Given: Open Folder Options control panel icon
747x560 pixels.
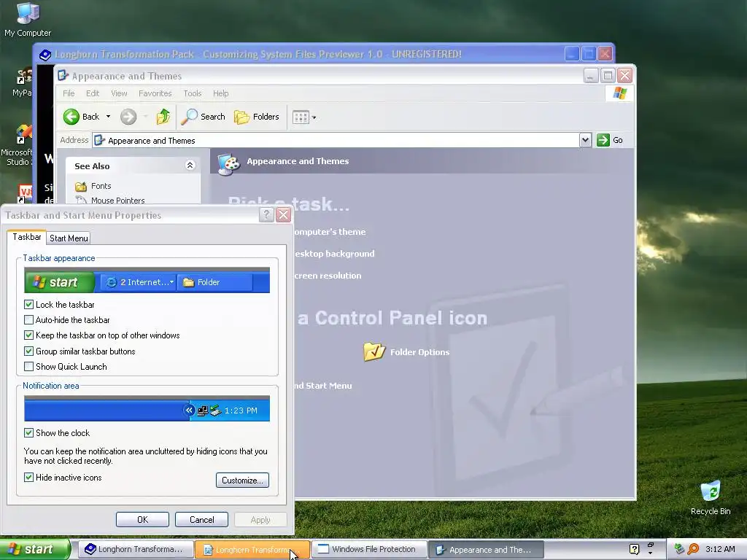Looking at the screenshot, I should [407, 352].
